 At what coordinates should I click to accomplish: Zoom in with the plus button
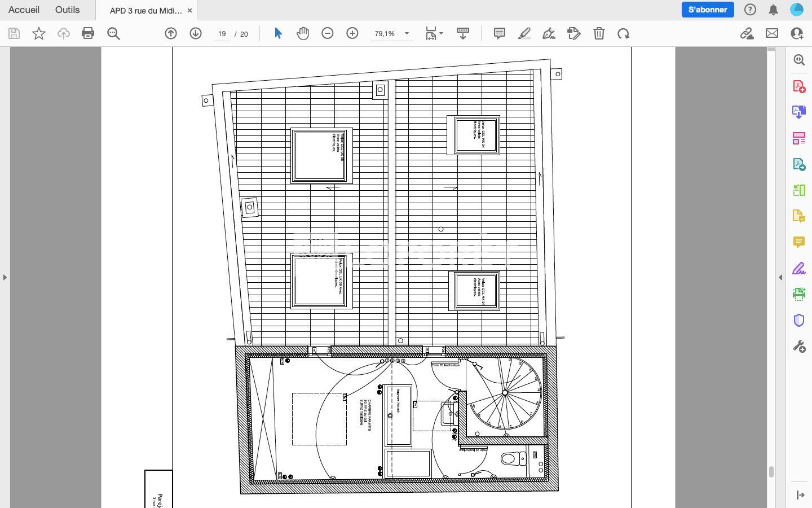352,33
